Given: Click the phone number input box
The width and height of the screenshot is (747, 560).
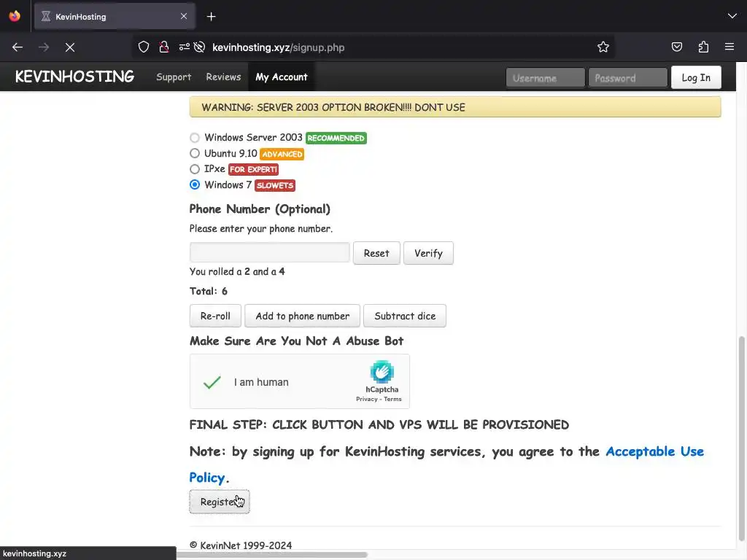Looking at the screenshot, I should click(270, 252).
